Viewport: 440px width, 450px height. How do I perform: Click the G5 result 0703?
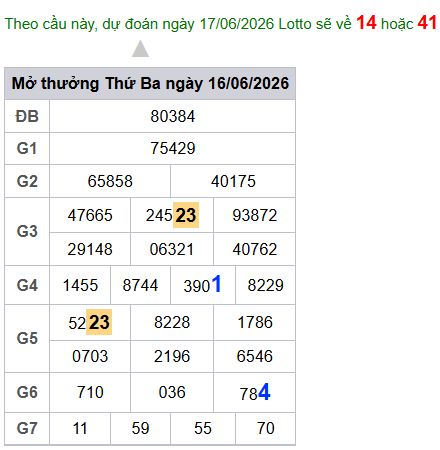[90, 356]
